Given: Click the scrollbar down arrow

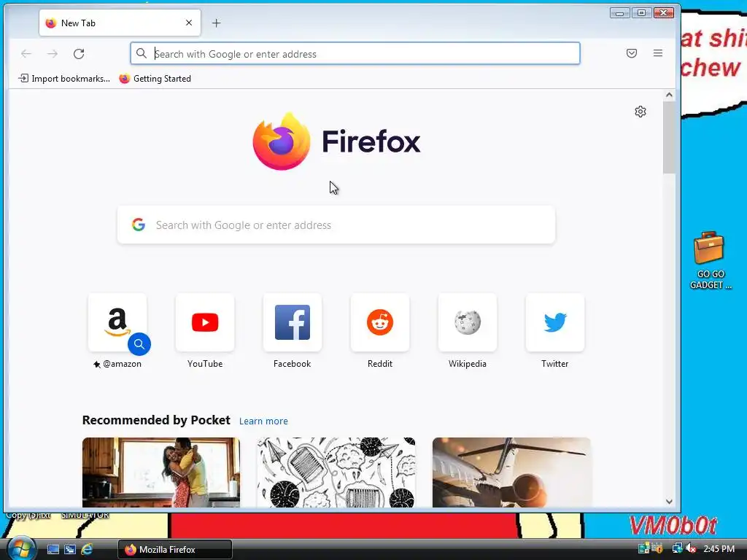Looking at the screenshot, I should click(669, 502).
